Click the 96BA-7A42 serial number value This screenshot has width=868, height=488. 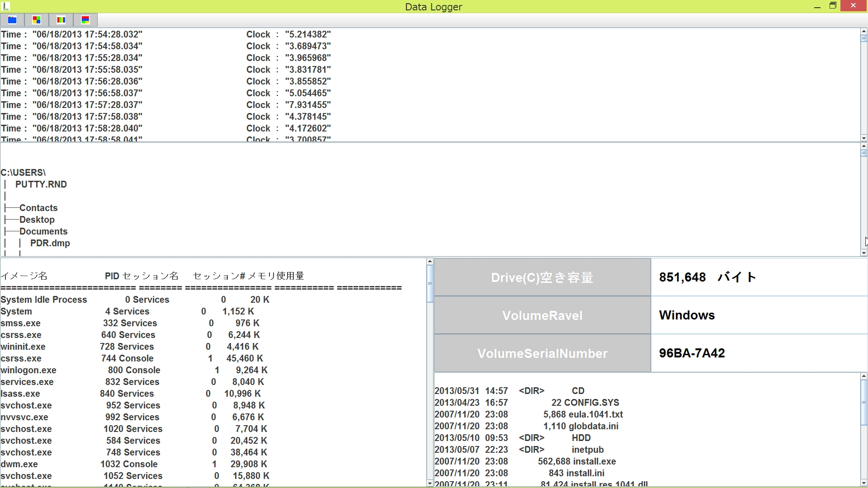point(692,353)
